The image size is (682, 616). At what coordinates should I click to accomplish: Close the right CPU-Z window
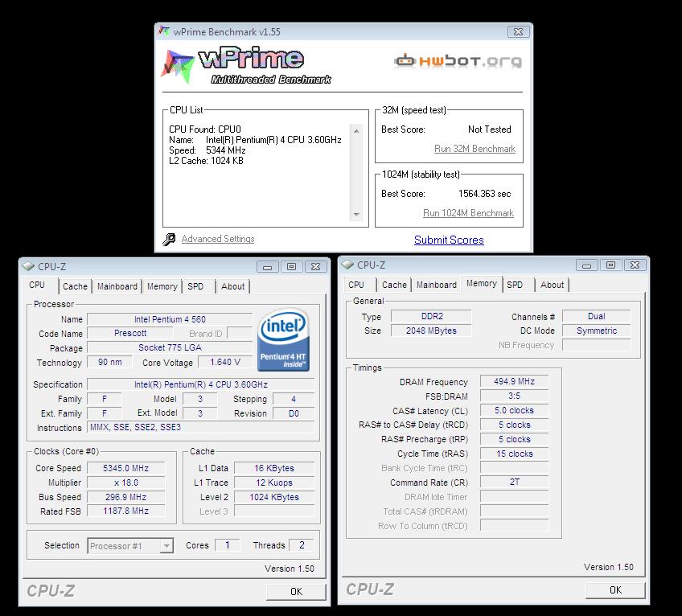tap(635, 265)
